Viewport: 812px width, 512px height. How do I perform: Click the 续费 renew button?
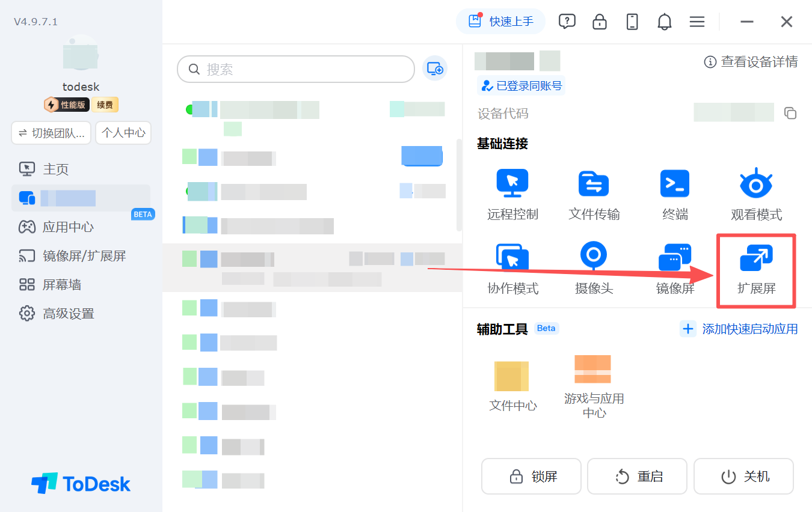coord(105,105)
